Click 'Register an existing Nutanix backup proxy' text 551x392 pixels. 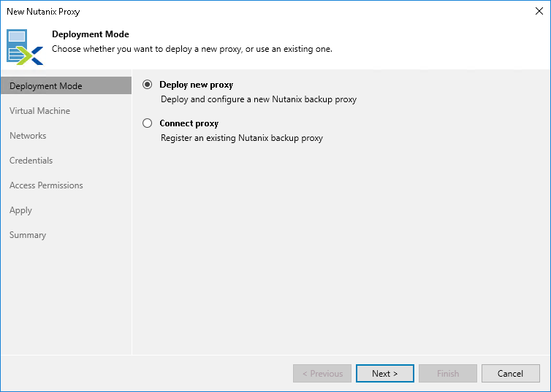[241, 138]
